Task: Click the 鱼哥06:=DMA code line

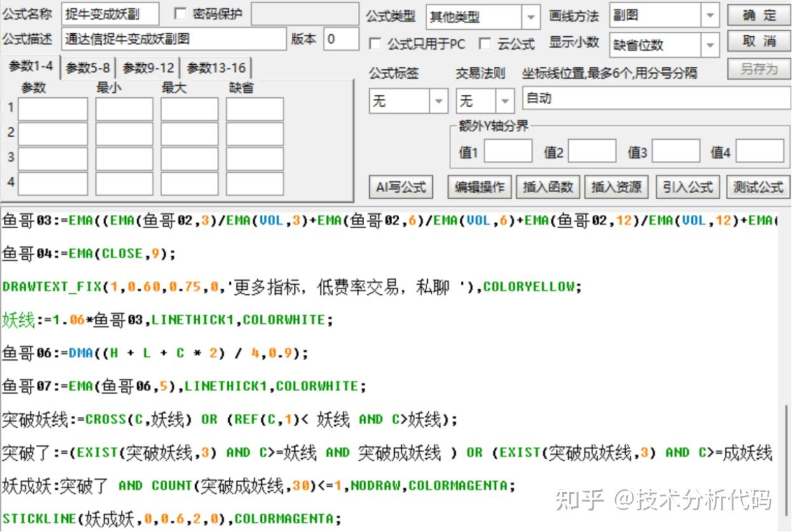Action: tap(154, 353)
